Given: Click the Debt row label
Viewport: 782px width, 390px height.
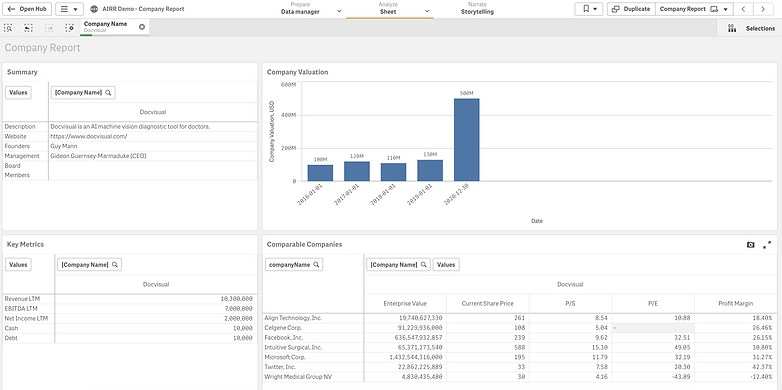Looking at the screenshot, I should (10, 338).
